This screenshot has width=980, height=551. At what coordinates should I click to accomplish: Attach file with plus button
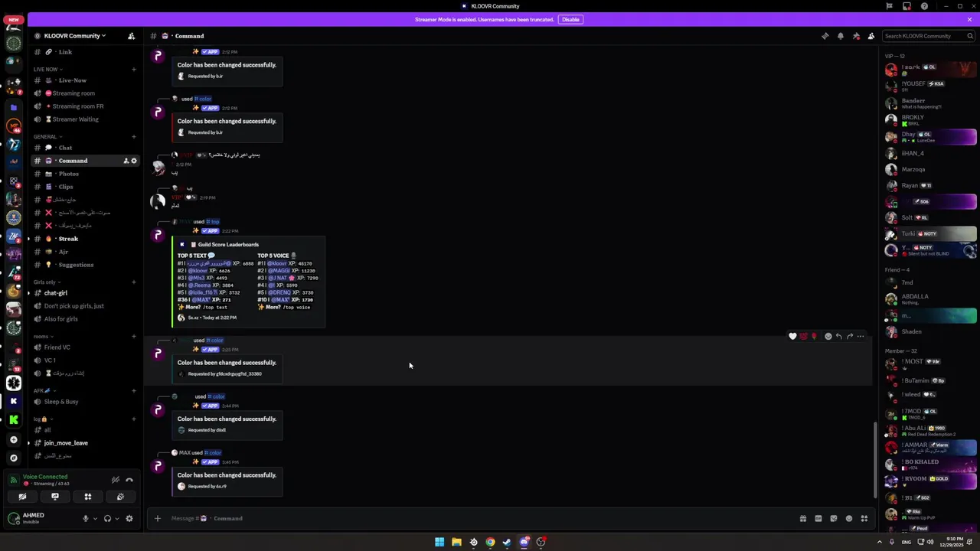tap(158, 518)
